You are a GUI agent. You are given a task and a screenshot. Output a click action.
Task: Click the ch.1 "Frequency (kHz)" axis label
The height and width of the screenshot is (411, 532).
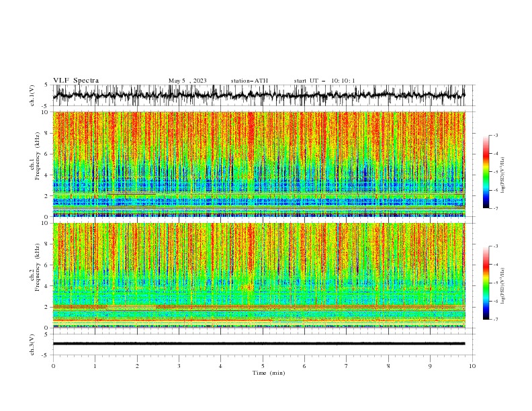38,156
